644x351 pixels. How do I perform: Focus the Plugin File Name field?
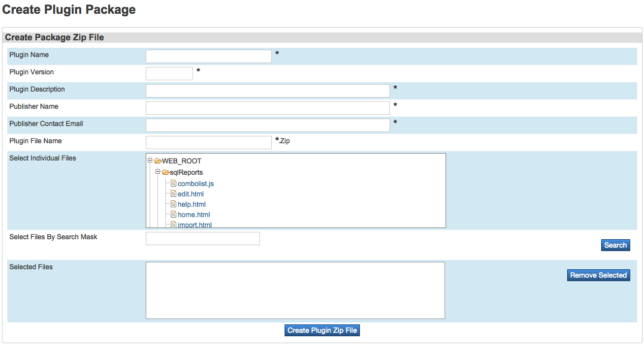coord(209,142)
